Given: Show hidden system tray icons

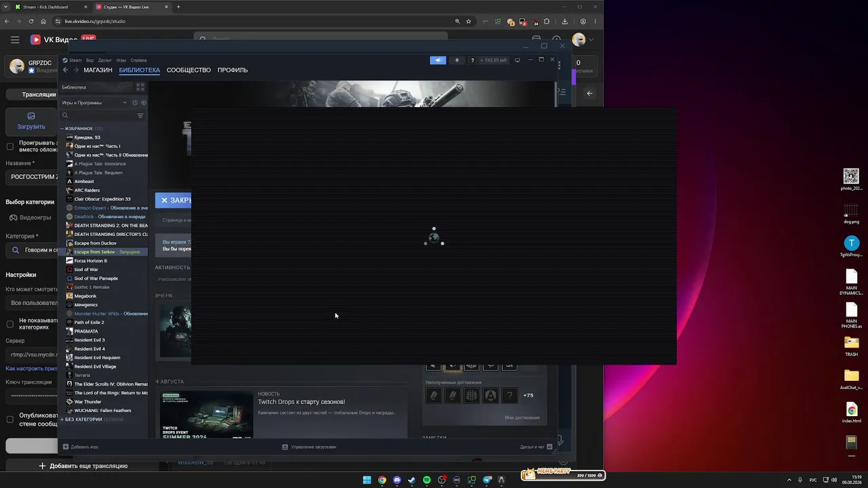Looking at the screenshot, I should 789,480.
